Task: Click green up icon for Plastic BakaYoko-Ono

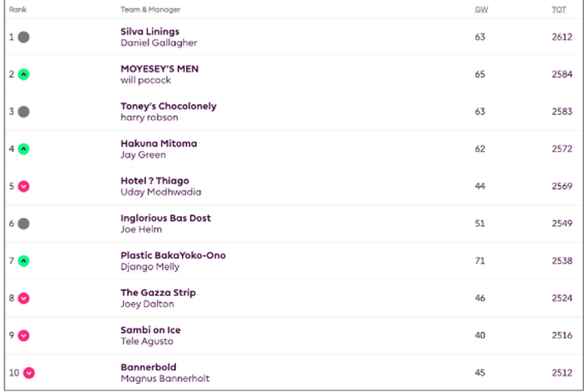Action: pos(23,261)
